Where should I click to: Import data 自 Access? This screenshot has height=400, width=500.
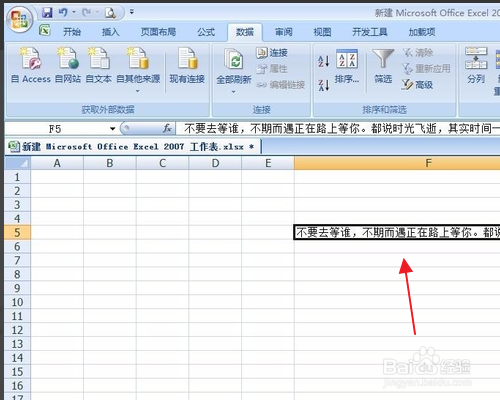[x=31, y=65]
